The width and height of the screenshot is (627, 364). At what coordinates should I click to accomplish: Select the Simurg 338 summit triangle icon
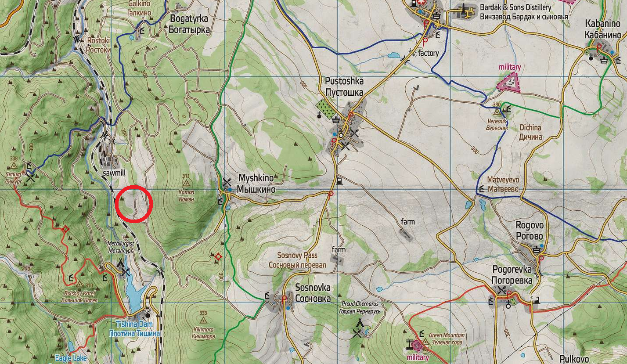click(14, 166)
